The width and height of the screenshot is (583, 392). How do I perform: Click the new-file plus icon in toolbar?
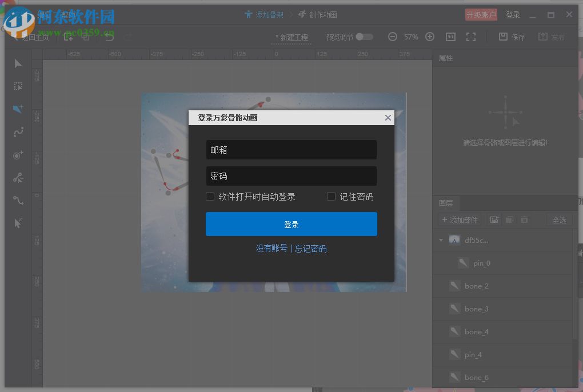point(68,37)
